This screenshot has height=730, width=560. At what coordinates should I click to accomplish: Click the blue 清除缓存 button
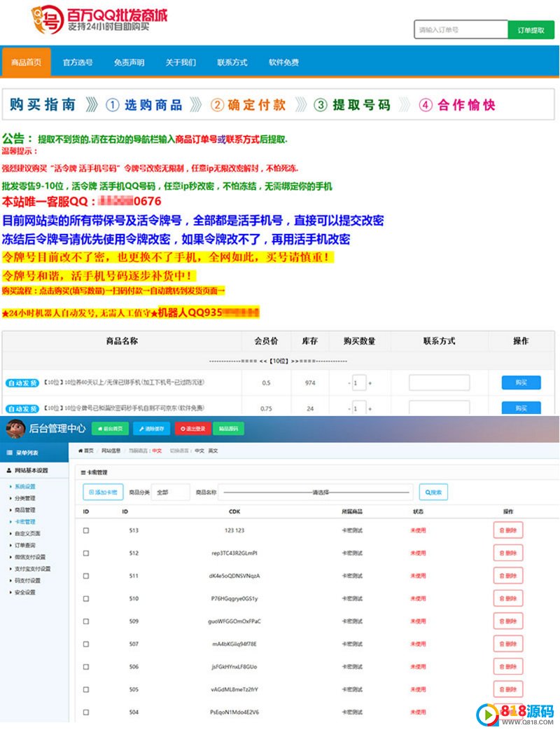(152, 429)
